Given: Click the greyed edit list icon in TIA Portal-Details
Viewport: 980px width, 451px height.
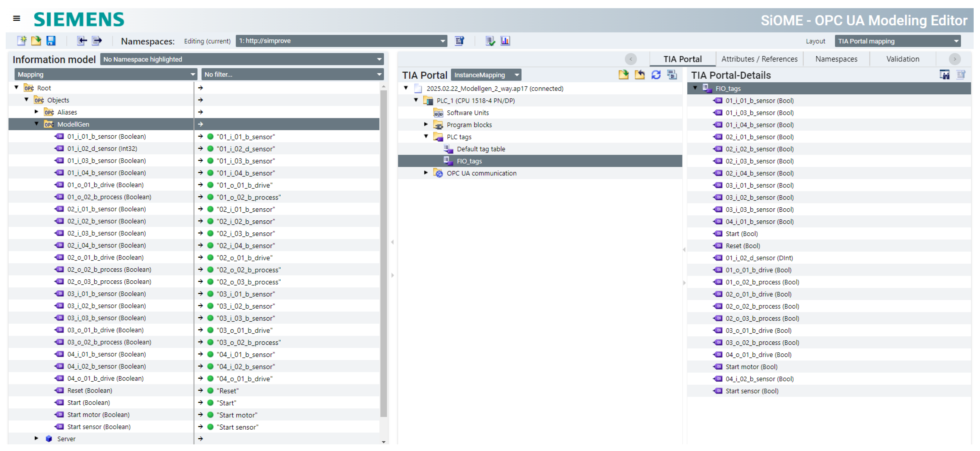Looking at the screenshot, I should click(x=961, y=75).
